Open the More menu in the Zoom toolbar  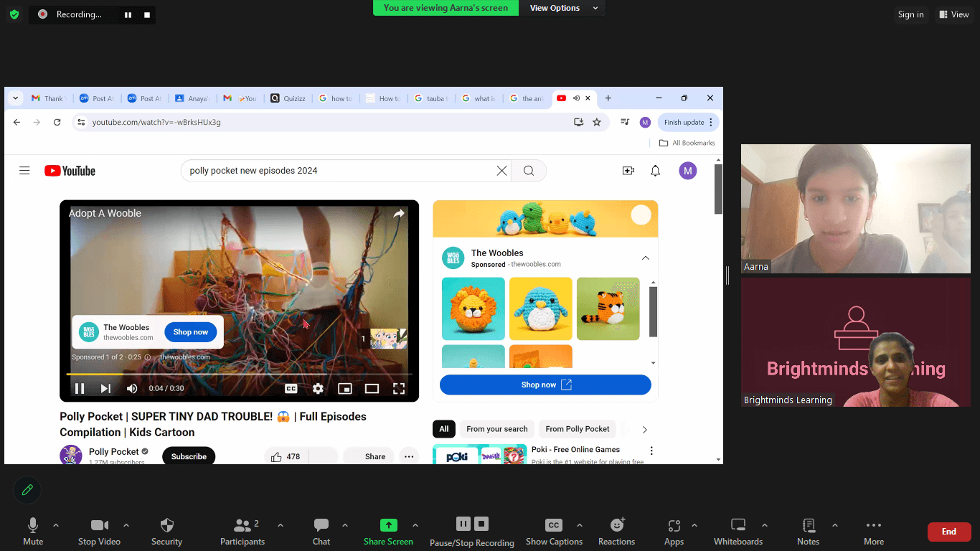coord(873,531)
